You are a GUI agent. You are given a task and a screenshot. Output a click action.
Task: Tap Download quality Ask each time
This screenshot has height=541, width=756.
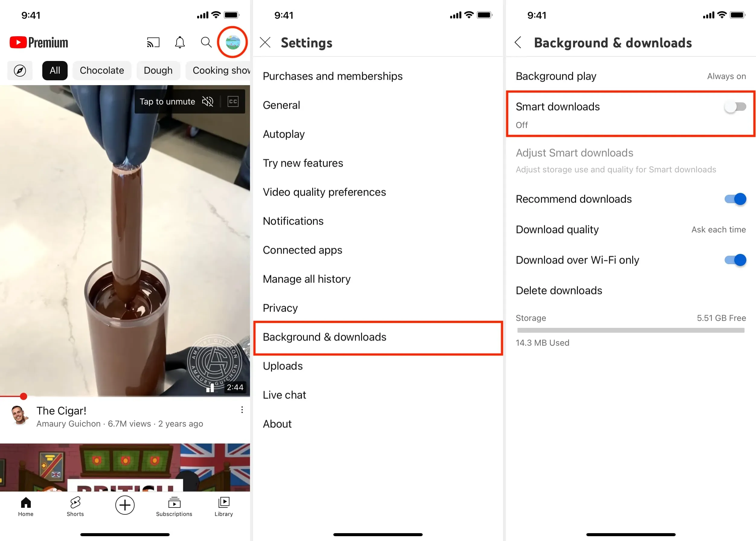(x=630, y=229)
